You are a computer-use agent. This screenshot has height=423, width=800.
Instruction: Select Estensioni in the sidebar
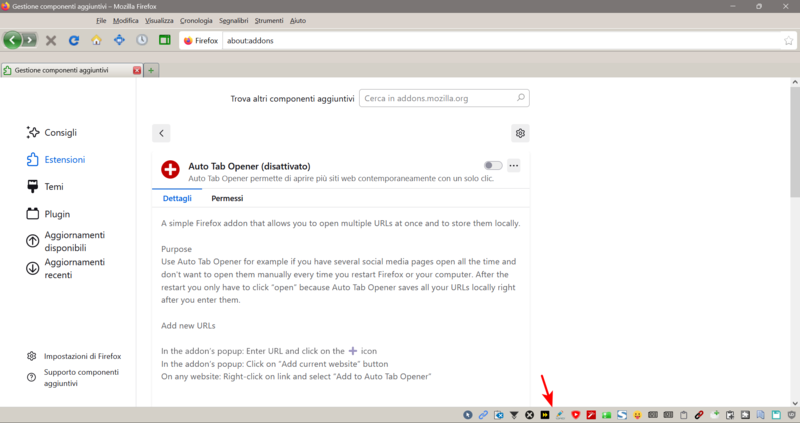(56, 159)
